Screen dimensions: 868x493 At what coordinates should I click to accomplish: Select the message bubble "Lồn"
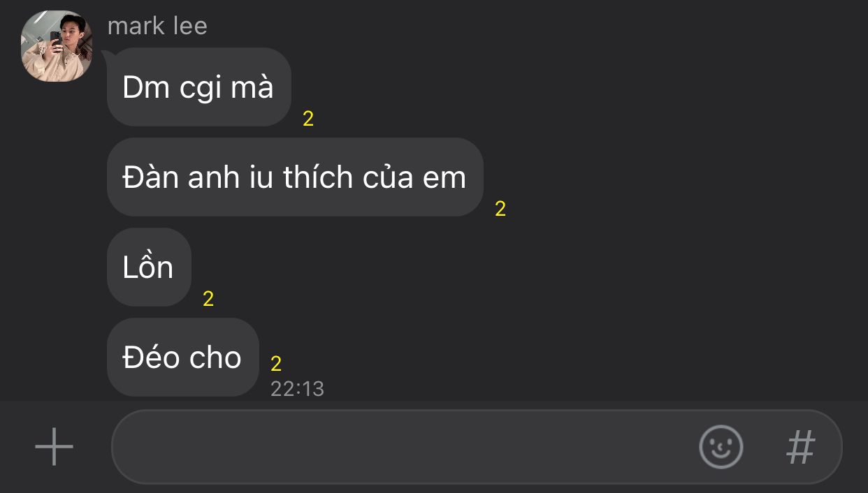click(149, 267)
